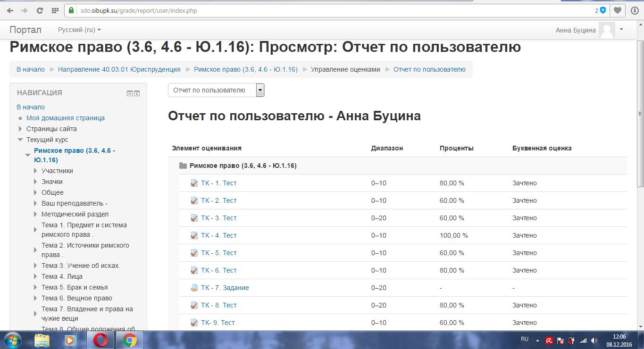Click assignment icon beside ТК - 7. Задание
644x349 pixels.
click(194, 288)
